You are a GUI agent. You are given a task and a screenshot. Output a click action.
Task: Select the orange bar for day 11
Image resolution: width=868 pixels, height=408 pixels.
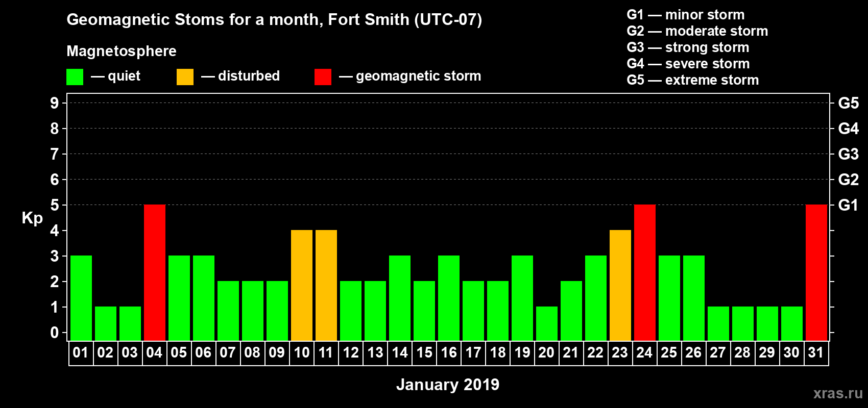click(326, 285)
